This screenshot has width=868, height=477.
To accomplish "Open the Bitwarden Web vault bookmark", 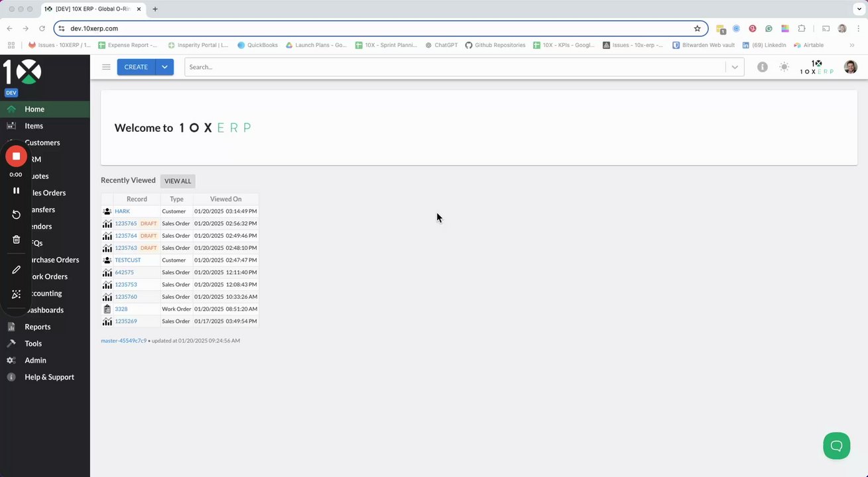I will [704, 45].
